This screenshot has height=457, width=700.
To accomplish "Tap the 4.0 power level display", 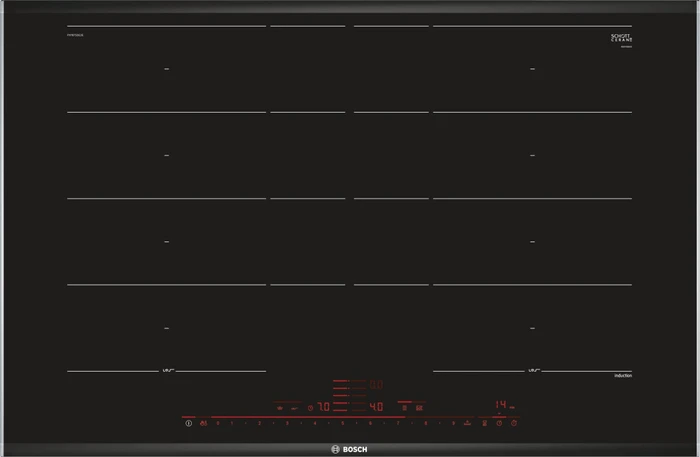I will [x=376, y=407].
